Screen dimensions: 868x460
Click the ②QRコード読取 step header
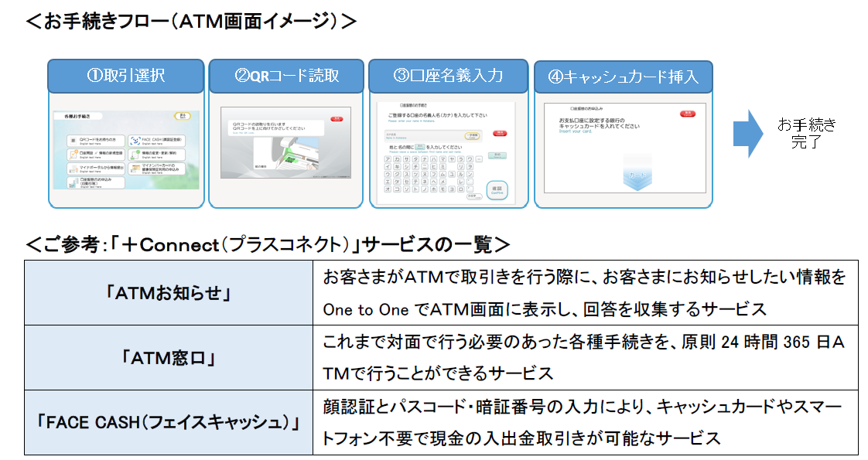point(286,76)
